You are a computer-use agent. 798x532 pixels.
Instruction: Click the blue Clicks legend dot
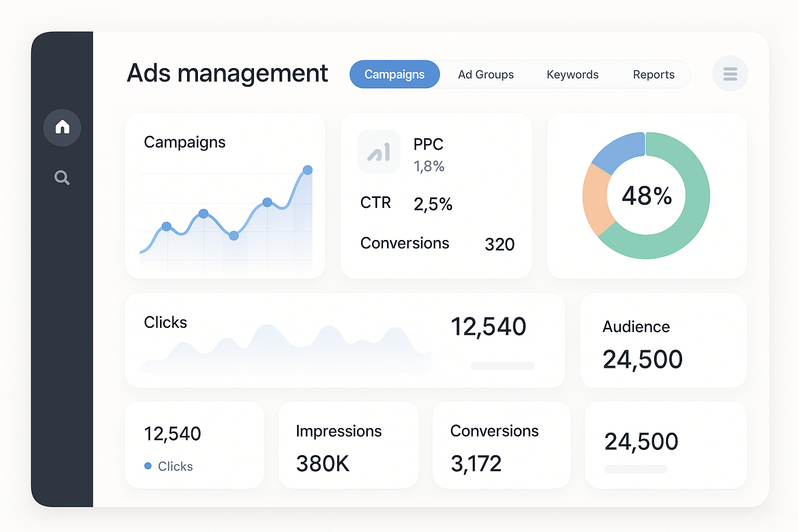148,466
